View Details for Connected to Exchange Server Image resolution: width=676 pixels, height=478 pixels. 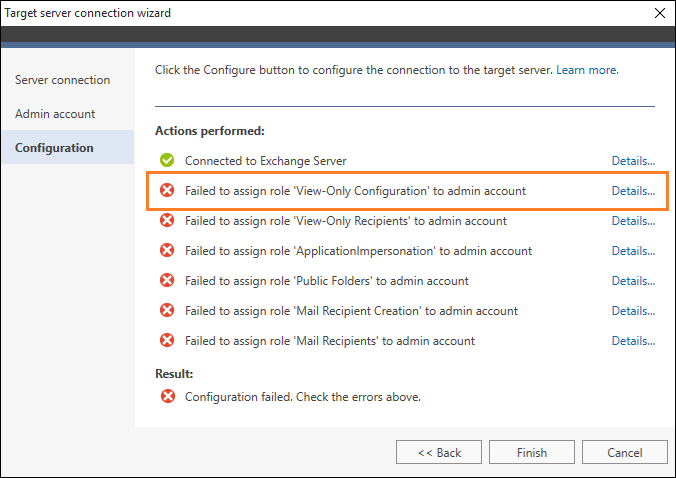tap(633, 161)
